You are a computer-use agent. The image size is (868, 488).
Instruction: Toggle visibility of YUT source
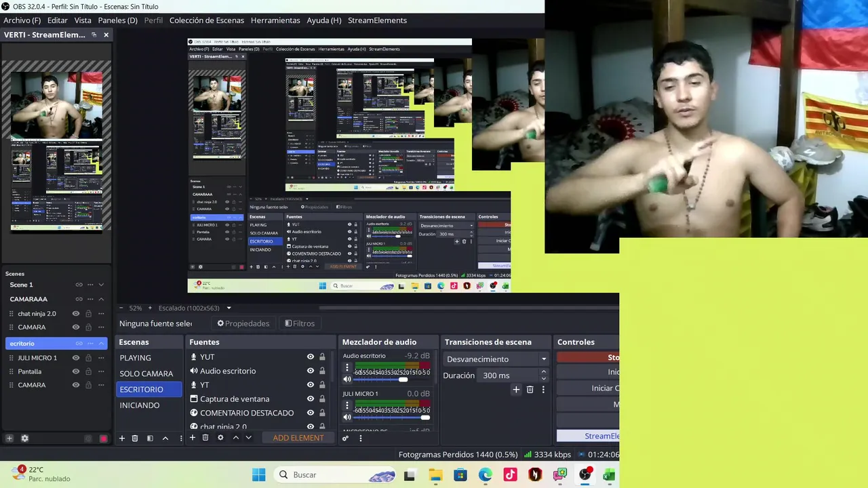[x=311, y=357]
